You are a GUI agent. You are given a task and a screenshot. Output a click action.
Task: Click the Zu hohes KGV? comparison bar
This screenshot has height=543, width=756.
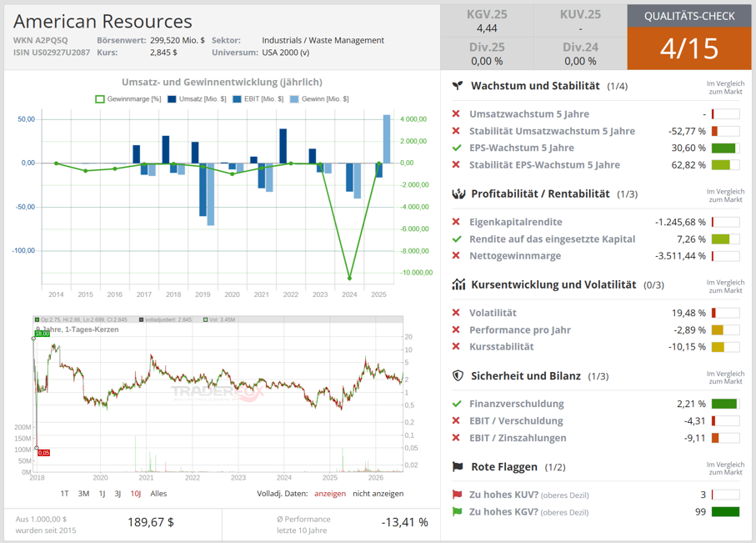726,511
